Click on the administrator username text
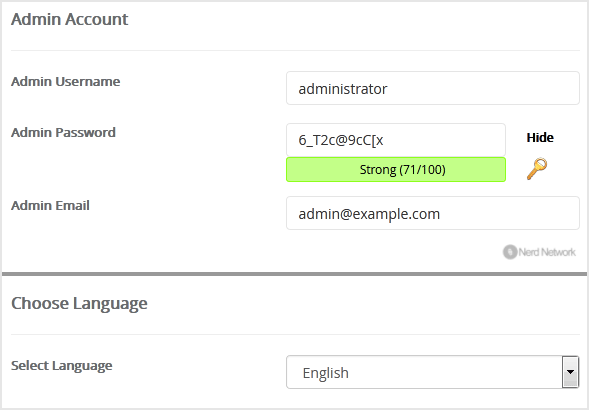The height and width of the screenshot is (410, 589). coord(343,89)
